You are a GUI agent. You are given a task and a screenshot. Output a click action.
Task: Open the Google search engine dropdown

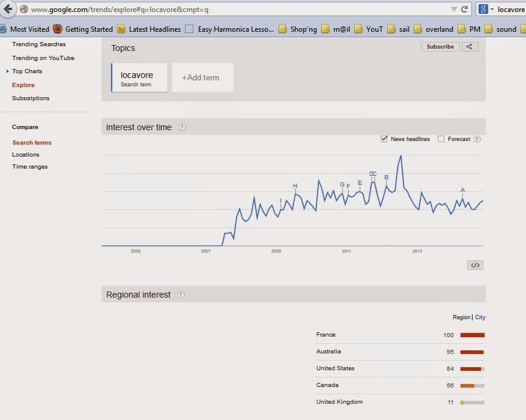[x=486, y=9]
